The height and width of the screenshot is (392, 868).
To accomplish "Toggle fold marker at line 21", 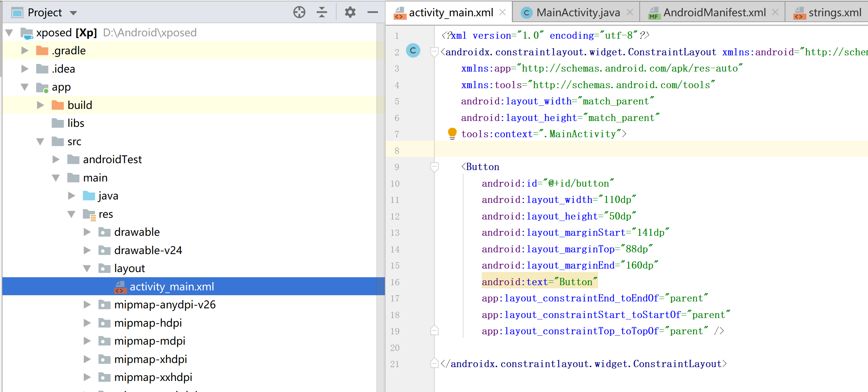I will 434,364.
